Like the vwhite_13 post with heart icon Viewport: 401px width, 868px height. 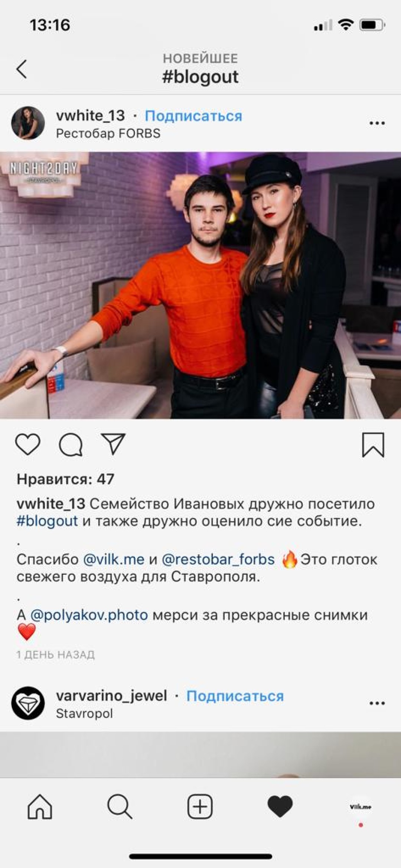tap(28, 444)
